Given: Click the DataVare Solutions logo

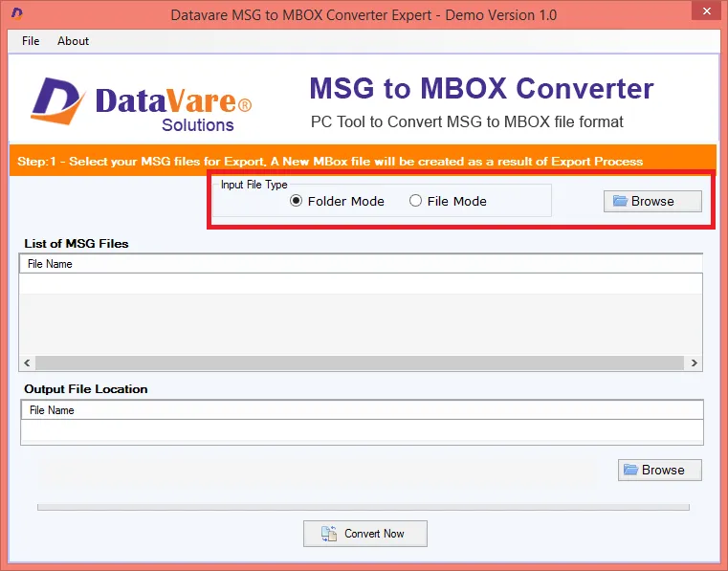Looking at the screenshot, I should click(x=142, y=105).
